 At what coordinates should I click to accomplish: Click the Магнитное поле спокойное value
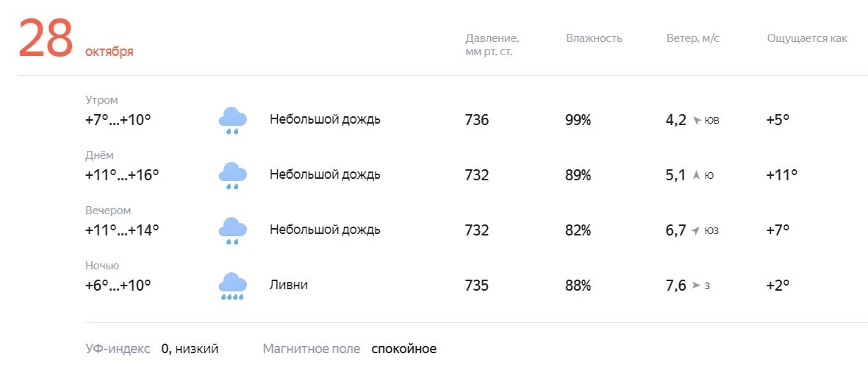point(403,349)
